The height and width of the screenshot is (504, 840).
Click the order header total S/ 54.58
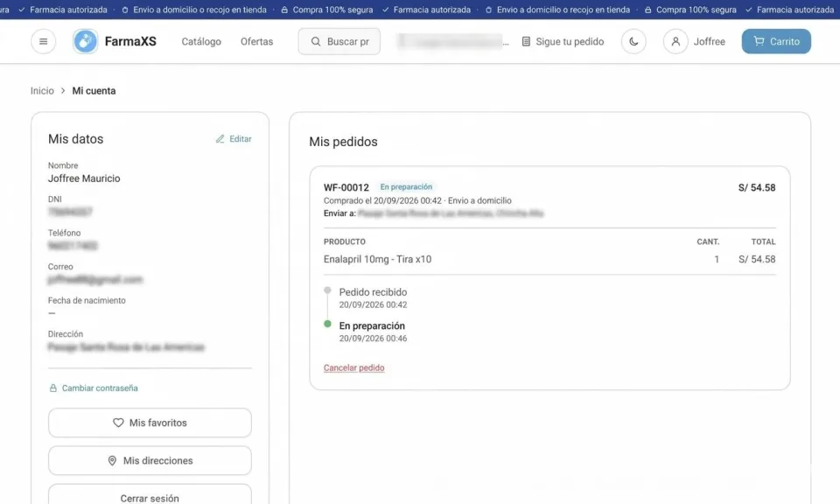coord(757,187)
